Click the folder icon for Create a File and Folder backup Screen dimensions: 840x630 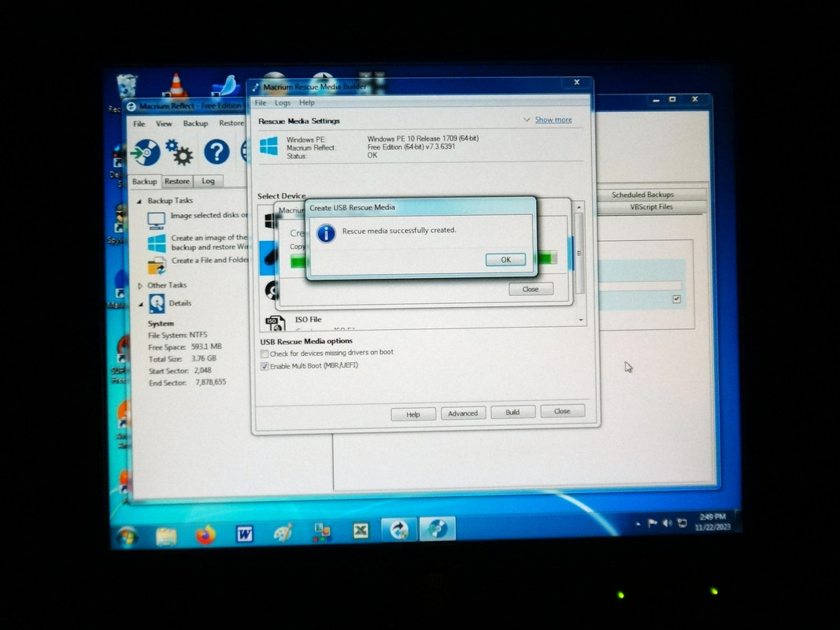click(157, 265)
